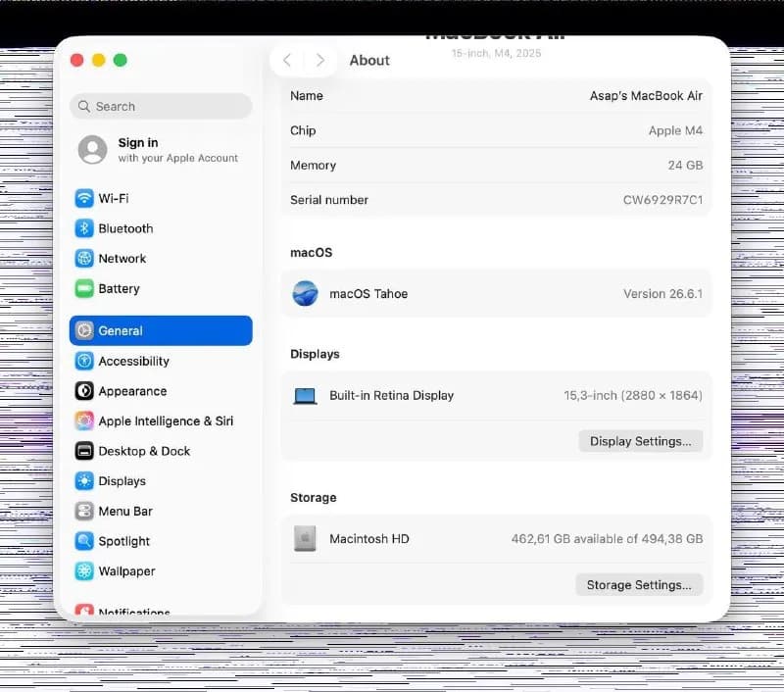Click the serial number CW6929R7C1
The width and height of the screenshot is (784, 692).
(x=662, y=200)
